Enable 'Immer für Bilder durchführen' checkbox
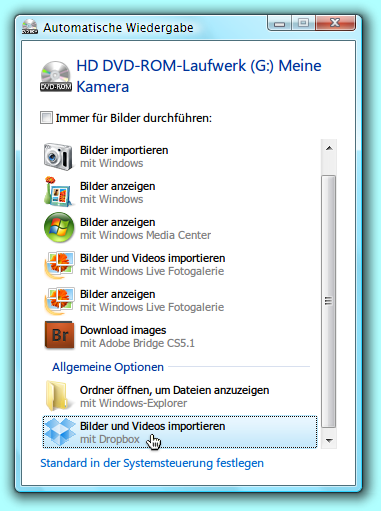Viewport: 381px width, 511px height. pyautogui.click(x=46, y=118)
